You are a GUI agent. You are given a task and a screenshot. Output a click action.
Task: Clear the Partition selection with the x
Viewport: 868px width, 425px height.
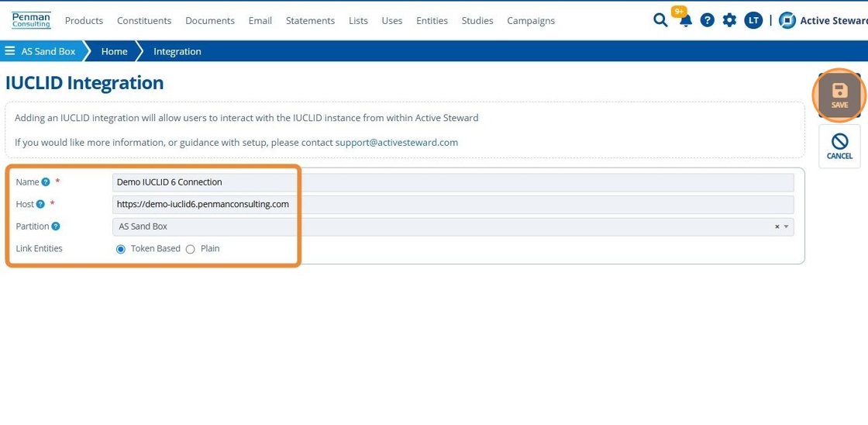tap(777, 226)
